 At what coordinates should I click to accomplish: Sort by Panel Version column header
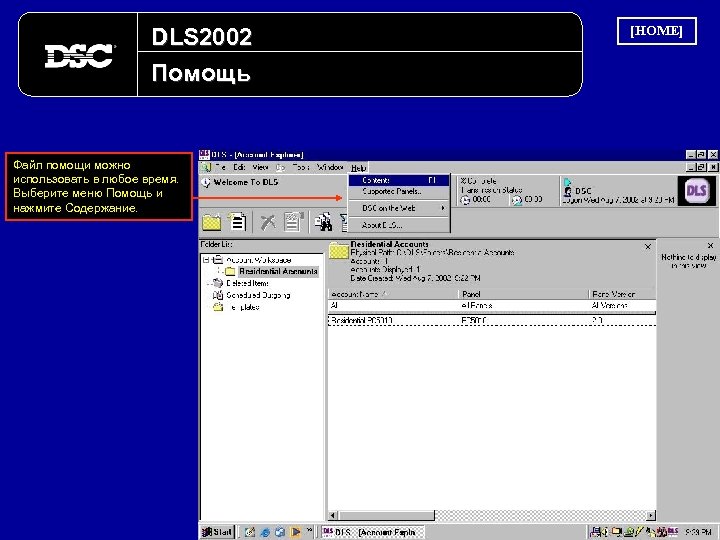(x=622, y=294)
